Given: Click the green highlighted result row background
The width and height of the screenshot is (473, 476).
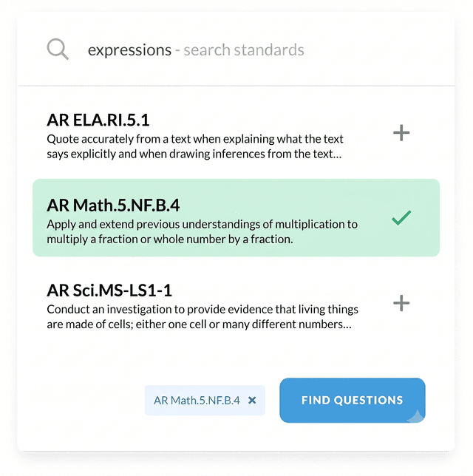Looking at the screenshot, I should [236, 217].
